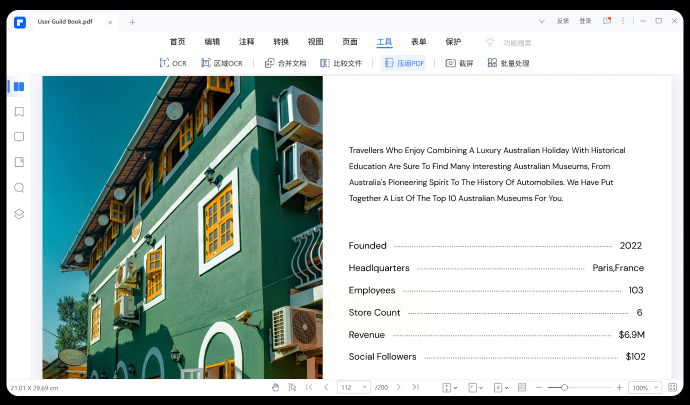Viewport: 690px width, 405px height.
Task: Go to the next page arrow
Action: coord(398,387)
